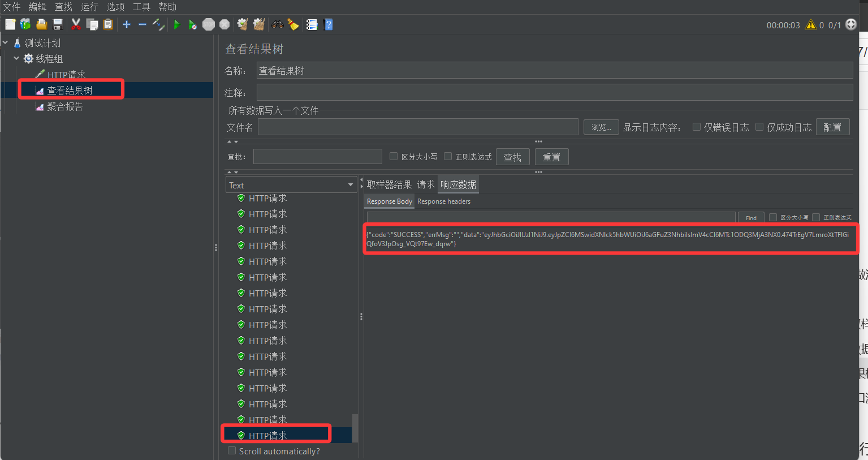Reset search with yellow broom icon
This screenshot has width=868, height=460.
(293, 24)
